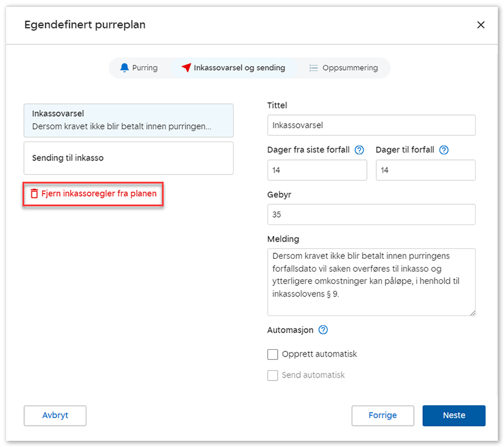Click the Neste button
504x447 pixels.
454,416
